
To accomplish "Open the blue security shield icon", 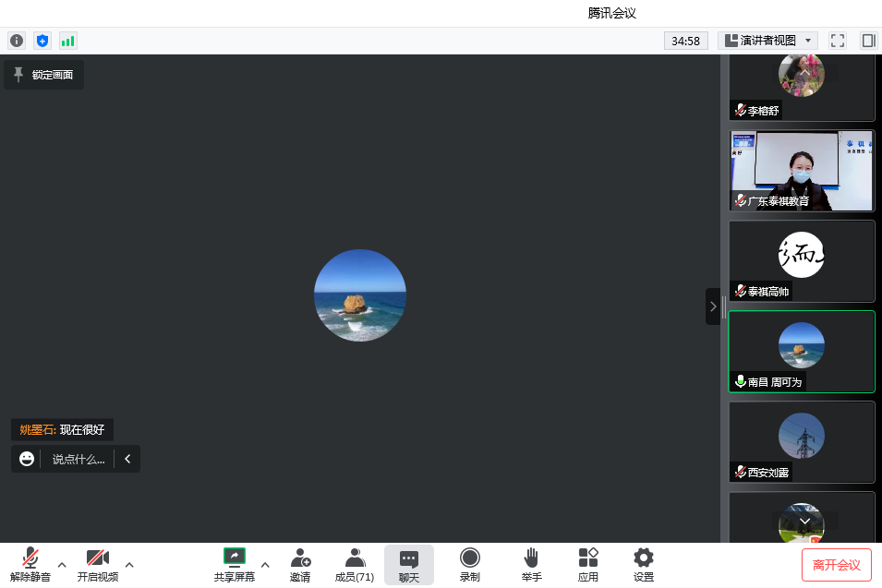I will pos(42,41).
